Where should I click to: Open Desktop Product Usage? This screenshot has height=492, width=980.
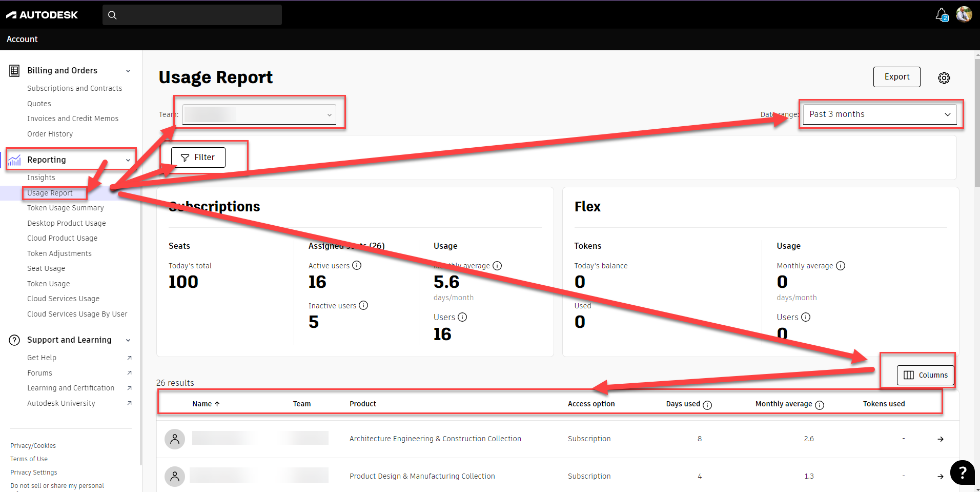click(x=67, y=223)
